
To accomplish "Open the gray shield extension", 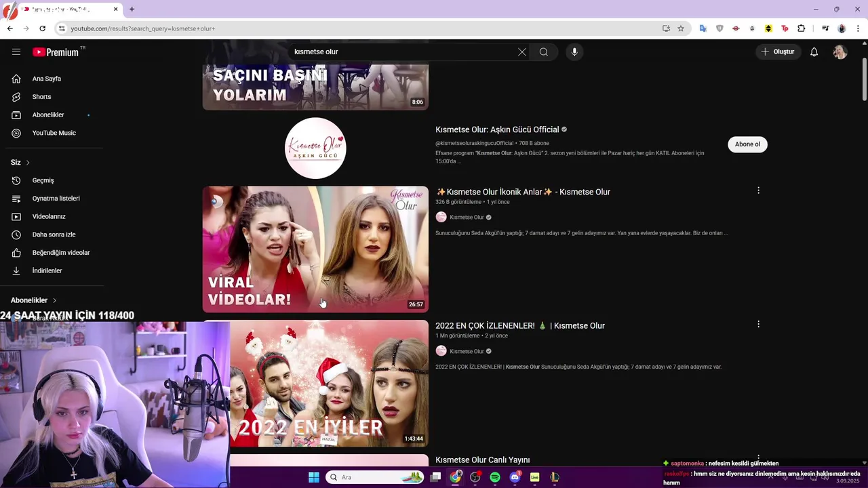I will (719, 28).
